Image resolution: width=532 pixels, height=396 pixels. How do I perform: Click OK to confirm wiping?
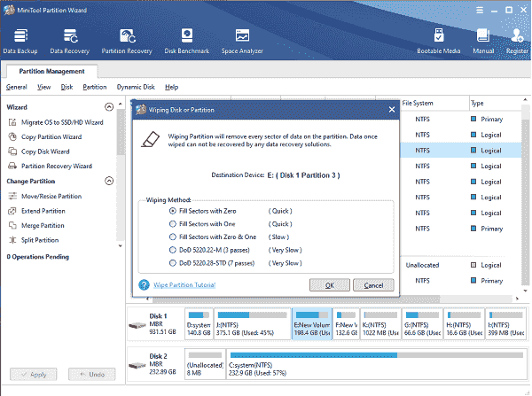[x=330, y=285]
